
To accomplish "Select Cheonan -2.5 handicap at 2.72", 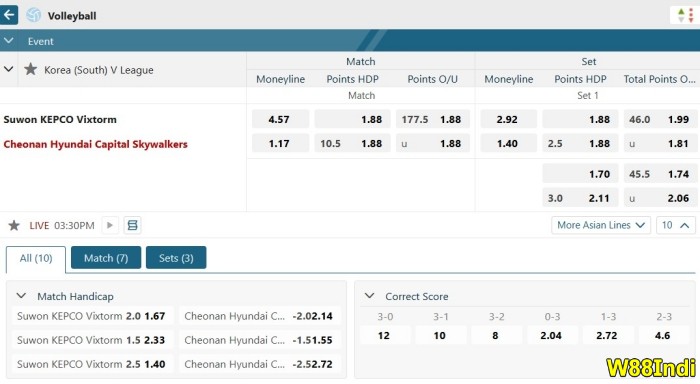I will 260,364.
